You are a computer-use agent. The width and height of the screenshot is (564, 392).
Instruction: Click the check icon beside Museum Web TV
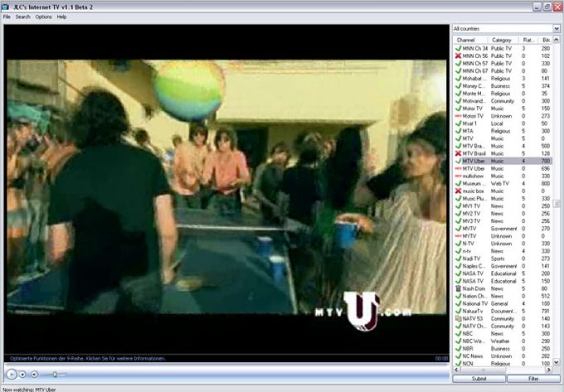click(x=458, y=183)
